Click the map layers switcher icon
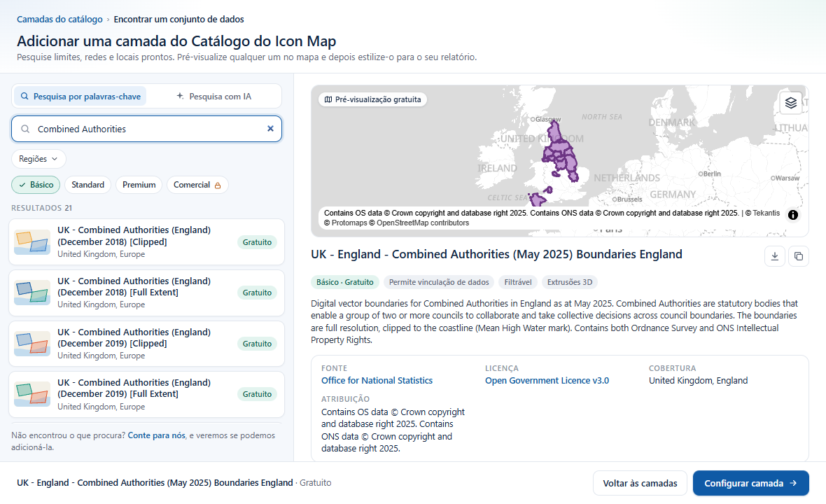This screenshot has width=826, height=504. [x=790, y=103]
